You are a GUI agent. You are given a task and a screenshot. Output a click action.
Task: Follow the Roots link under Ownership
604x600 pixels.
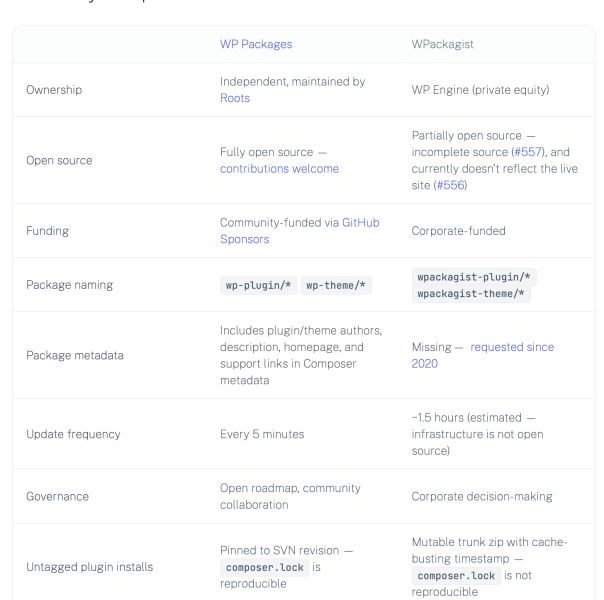click(235, 98)
